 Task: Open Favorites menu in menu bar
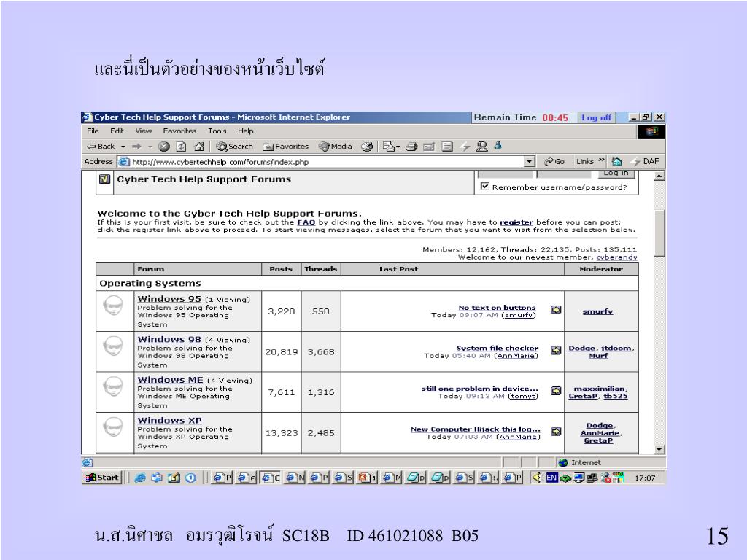[x=179, y=131]
